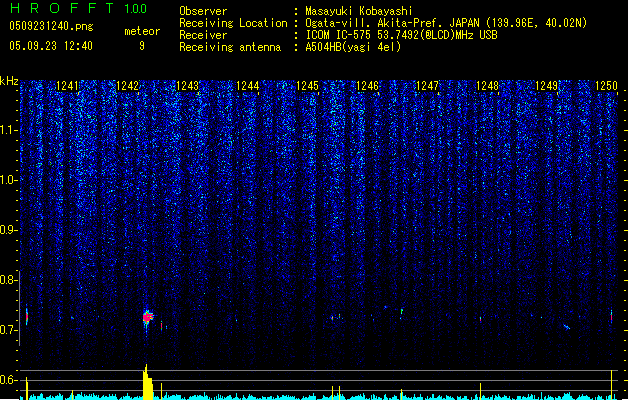Click the HROFFT 1.0.0 title text

click(79, 8)
